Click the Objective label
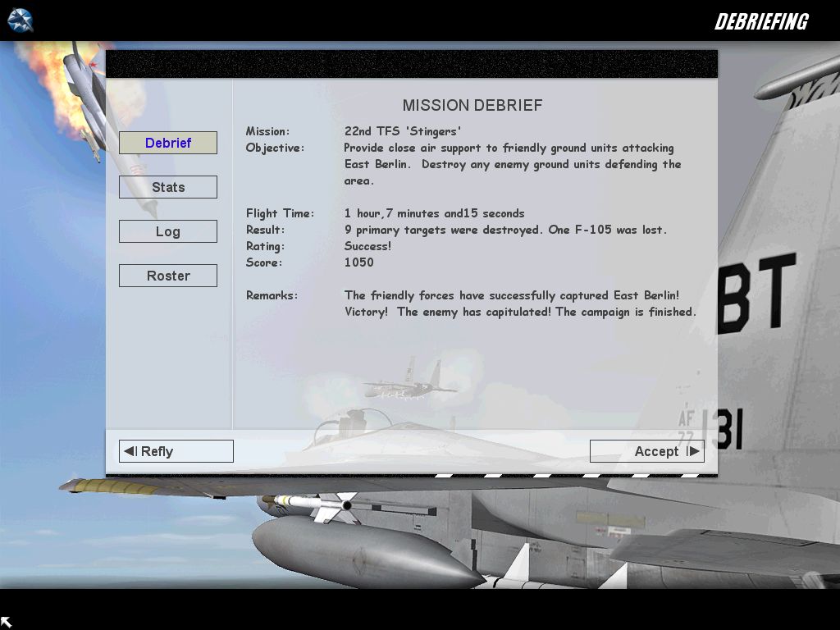Viewport: 840px width, 630px height. (x=275, y=148)
